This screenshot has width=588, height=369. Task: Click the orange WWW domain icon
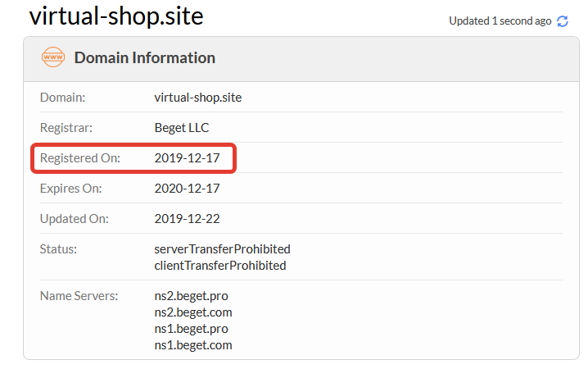pos(52,58)
